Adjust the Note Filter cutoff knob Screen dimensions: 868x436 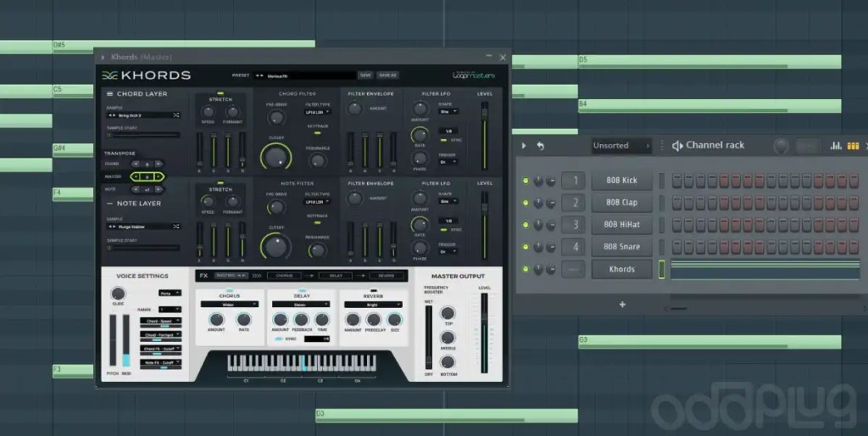(275, 245)
